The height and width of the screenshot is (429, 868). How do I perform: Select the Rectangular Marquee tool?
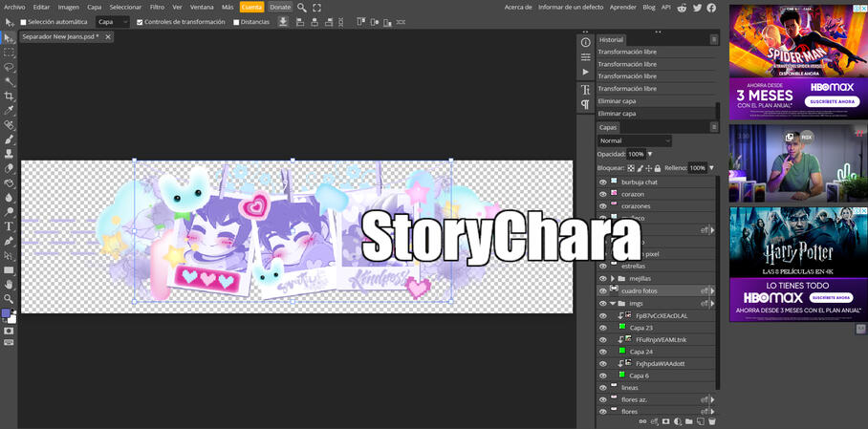tap(10, 53)
